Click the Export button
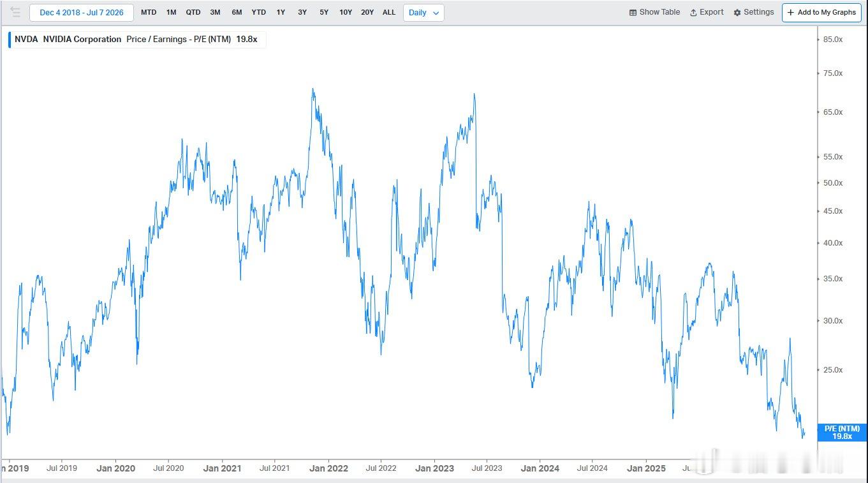The image size is (868, 483). [x=707, y=12]
